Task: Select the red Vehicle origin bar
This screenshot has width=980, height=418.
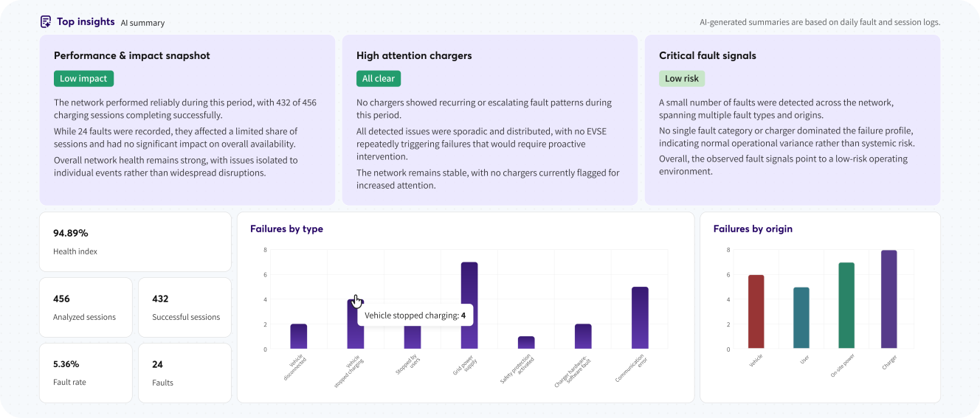Action: 756,312
